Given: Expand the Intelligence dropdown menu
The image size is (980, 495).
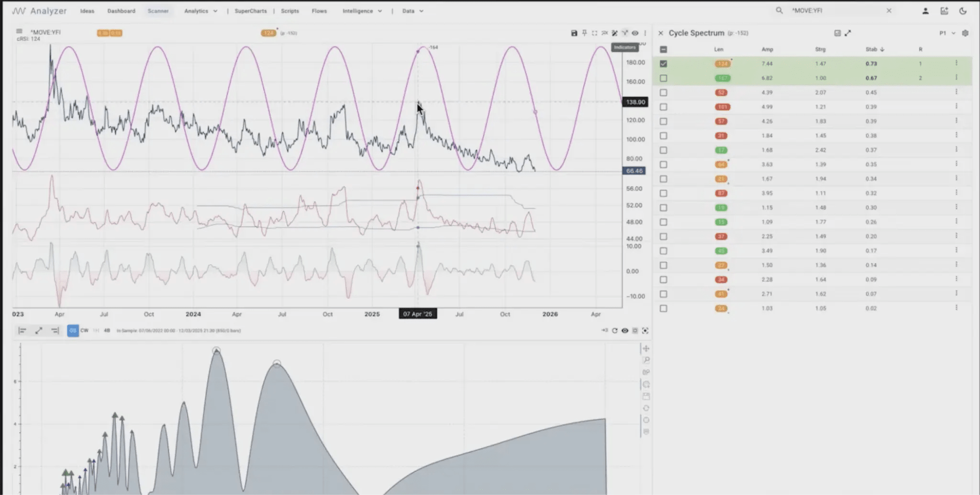Looking at the screenshot, I should (x=362, y=11).
